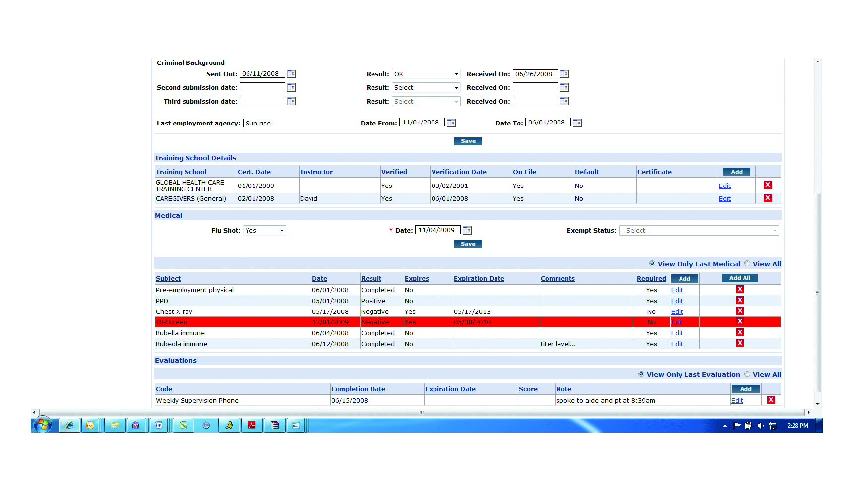The width and height of the screenshot is (868, 496).
Task: Open calendar next to Date From field
Action: (x=451, y=123)
